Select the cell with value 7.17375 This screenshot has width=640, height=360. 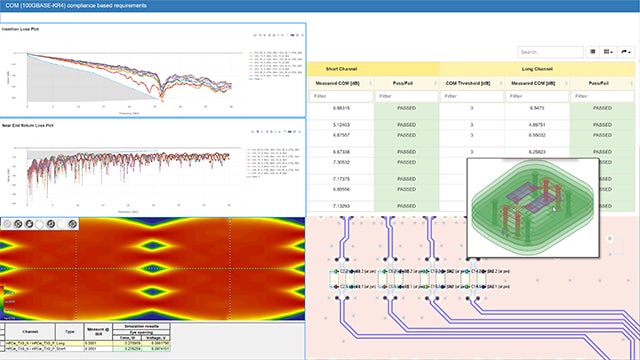click(x=341, y=179)
